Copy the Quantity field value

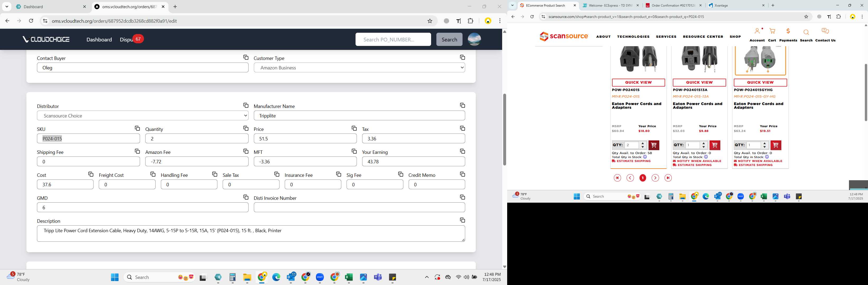pyautogui.click(x=246, y=128)
